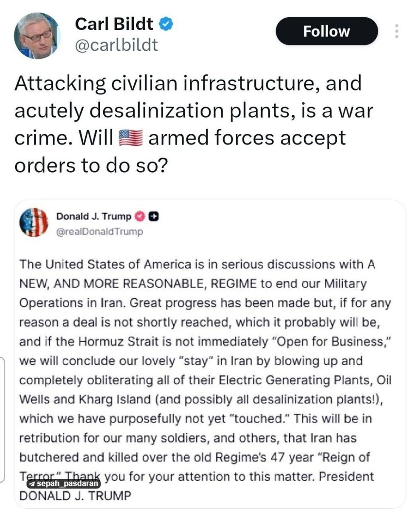Click the verified badge next to Donald J. Trump
Image resolution: width=420 pixels, height=510 pixels.
click(x=140, y=217)
